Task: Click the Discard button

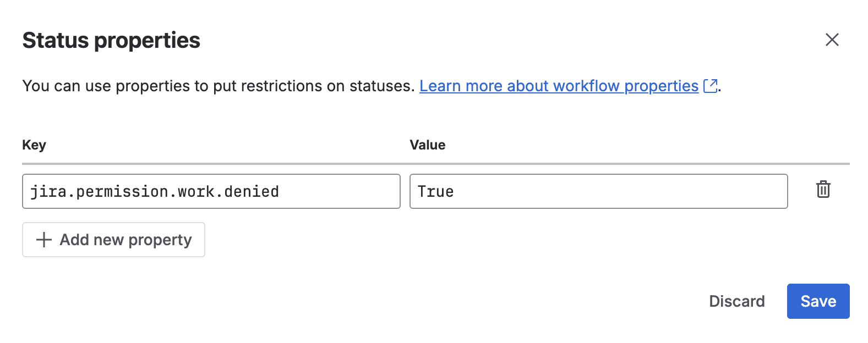Action: pyautogui.click(x=736, y=301)
